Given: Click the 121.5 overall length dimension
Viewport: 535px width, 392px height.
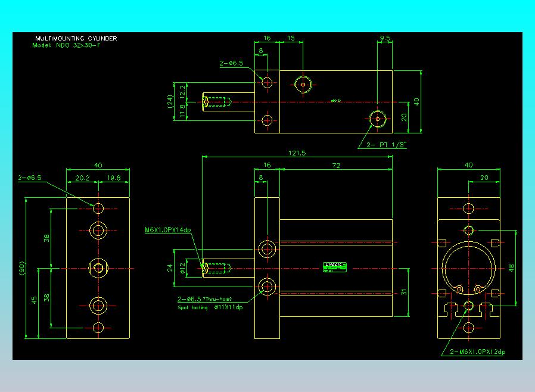Looking at the screenshot, I should (x=296, y=153).
